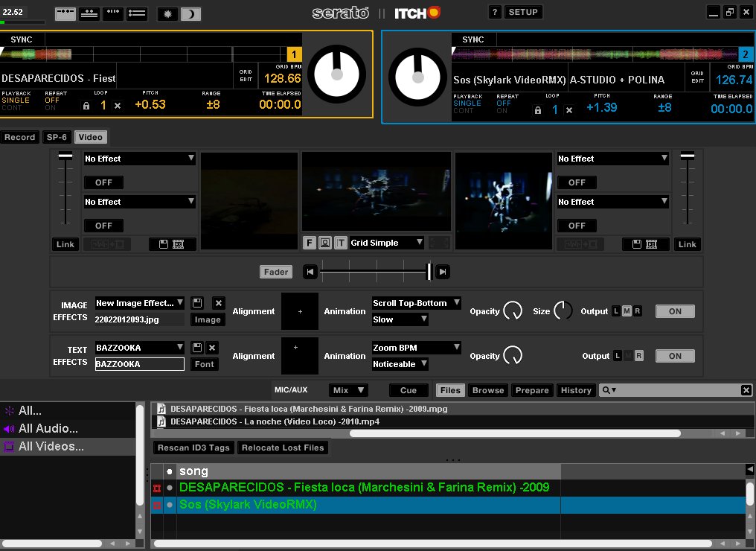The image size is (756, 551).
Task: Click the Font button for text effects
Action: 205,364
